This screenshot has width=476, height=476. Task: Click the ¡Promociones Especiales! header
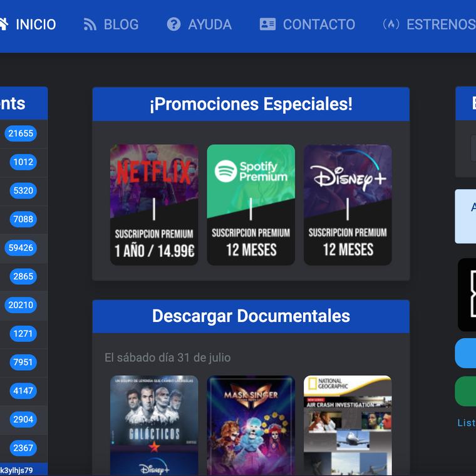(251, 104)
